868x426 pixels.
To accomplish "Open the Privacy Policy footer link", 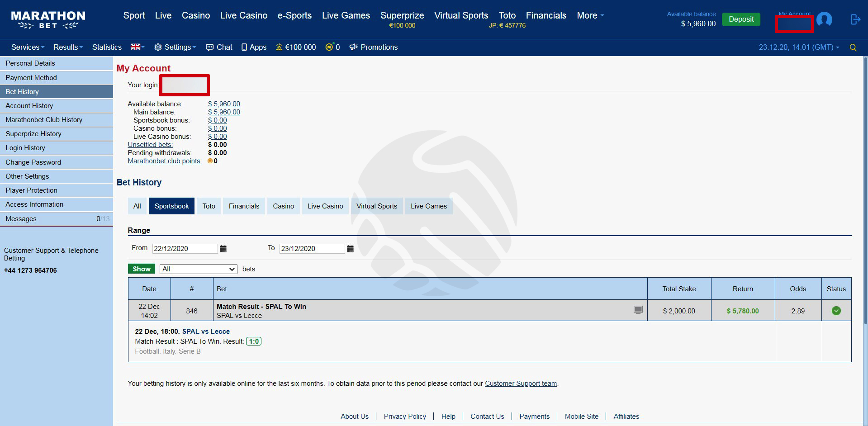I will tap(405, 417).
